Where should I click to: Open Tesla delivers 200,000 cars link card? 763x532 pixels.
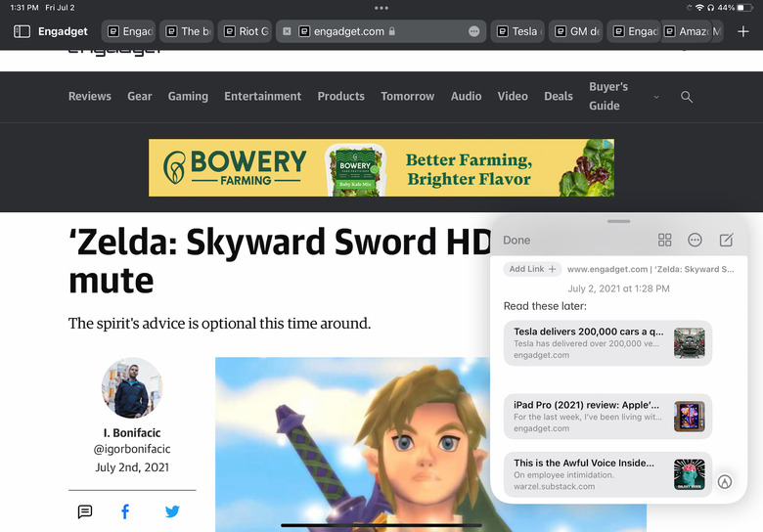[607, 343]
